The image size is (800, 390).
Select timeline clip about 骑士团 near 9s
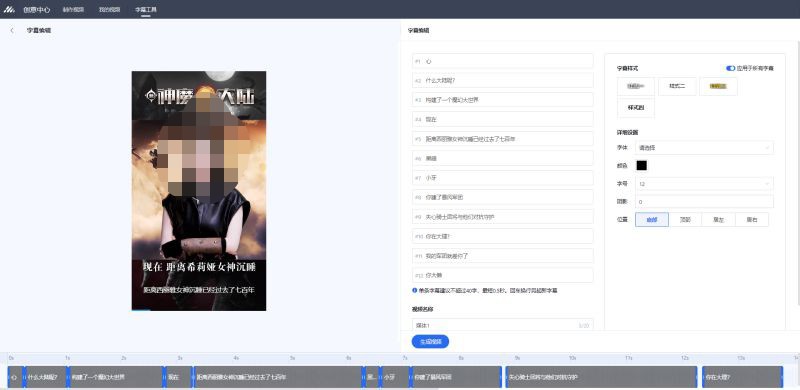point(601,377)
